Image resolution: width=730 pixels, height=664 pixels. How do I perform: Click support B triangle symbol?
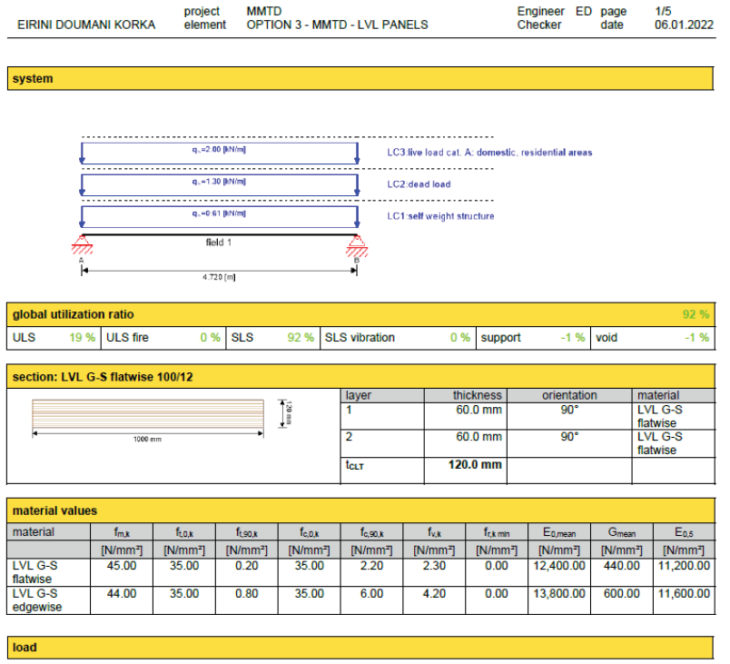tap(357, 246)
